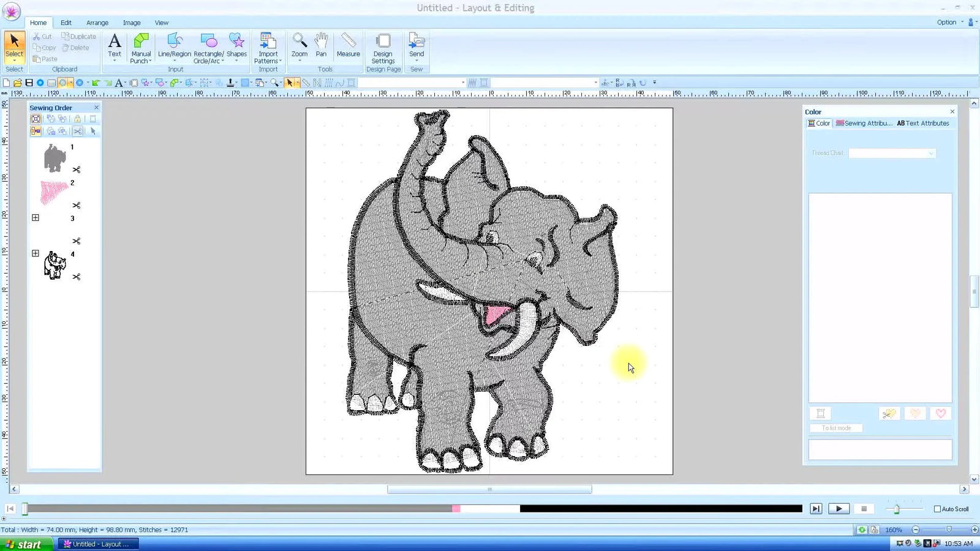Open the Image menu
This screenshot has height=551, width=980.
[x=131, y=23]
